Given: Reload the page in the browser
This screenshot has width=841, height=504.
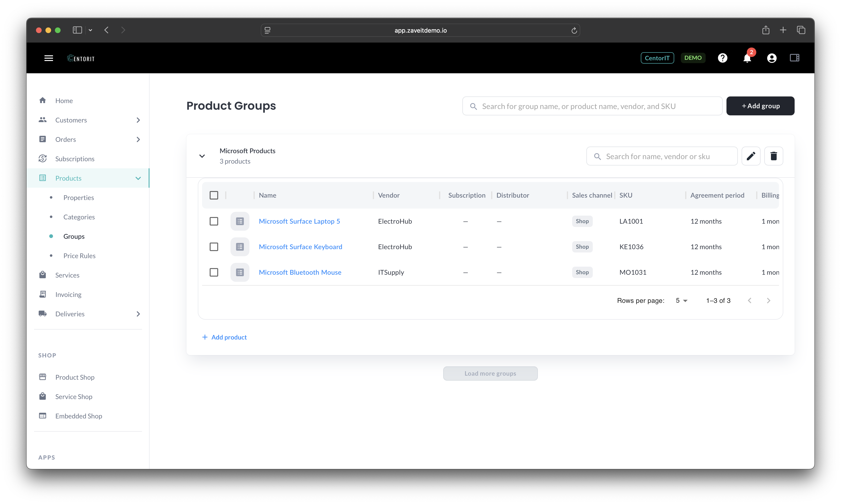Looking at the screenshot, I should 574,30.
